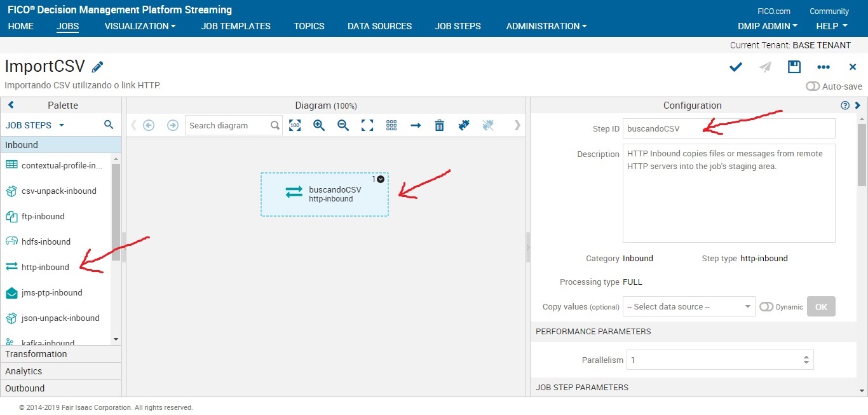Go to the JOB TEMPLATES page
The width and height of the screenshot is (868, 415).
[x=236, y=26]
